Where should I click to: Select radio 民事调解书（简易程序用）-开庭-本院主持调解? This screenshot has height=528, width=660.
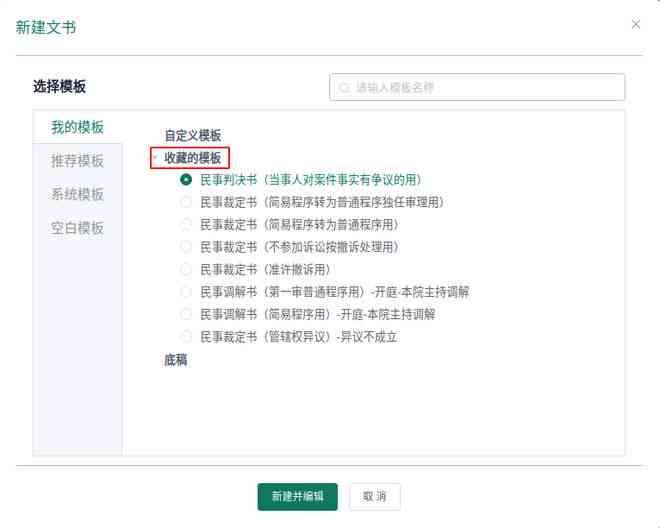pos(186,314)
